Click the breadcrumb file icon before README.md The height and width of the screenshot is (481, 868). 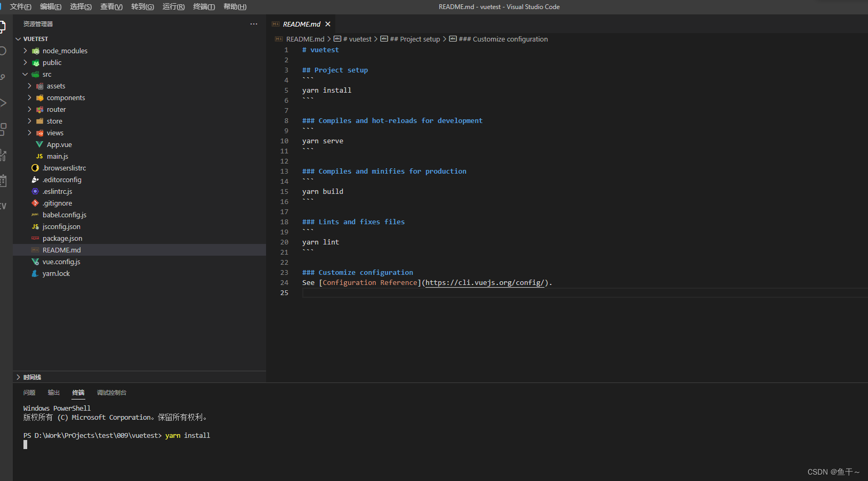click(x=278, y=39)
